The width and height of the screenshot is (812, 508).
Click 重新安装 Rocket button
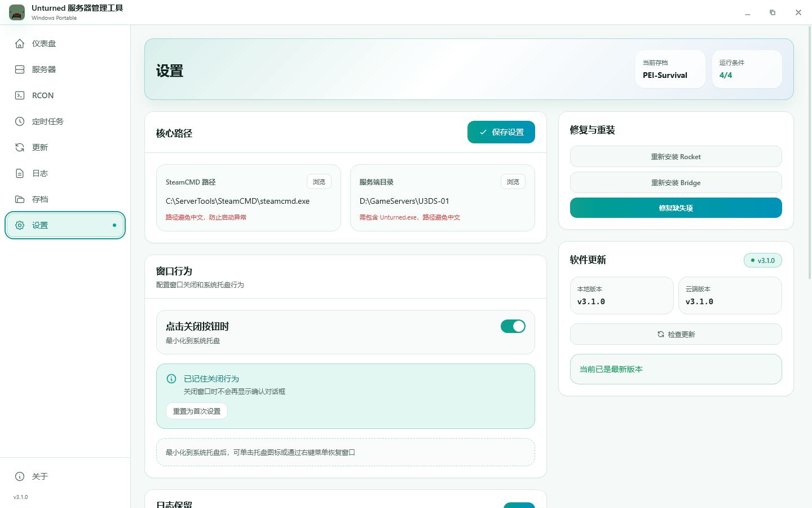point(676,156)
